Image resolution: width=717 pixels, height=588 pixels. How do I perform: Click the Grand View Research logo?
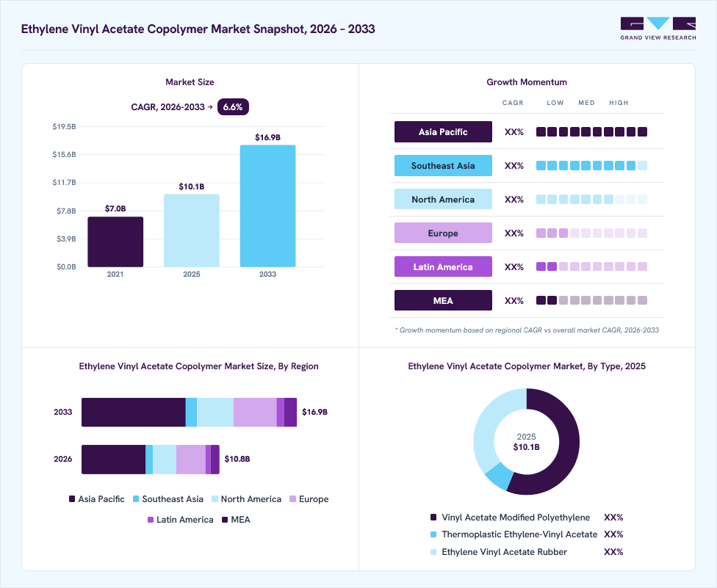tap(658, 29)
